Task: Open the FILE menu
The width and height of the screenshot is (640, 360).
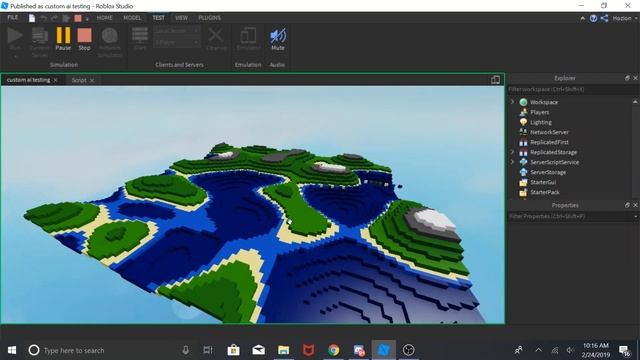Action: click(x=13, y=18)
